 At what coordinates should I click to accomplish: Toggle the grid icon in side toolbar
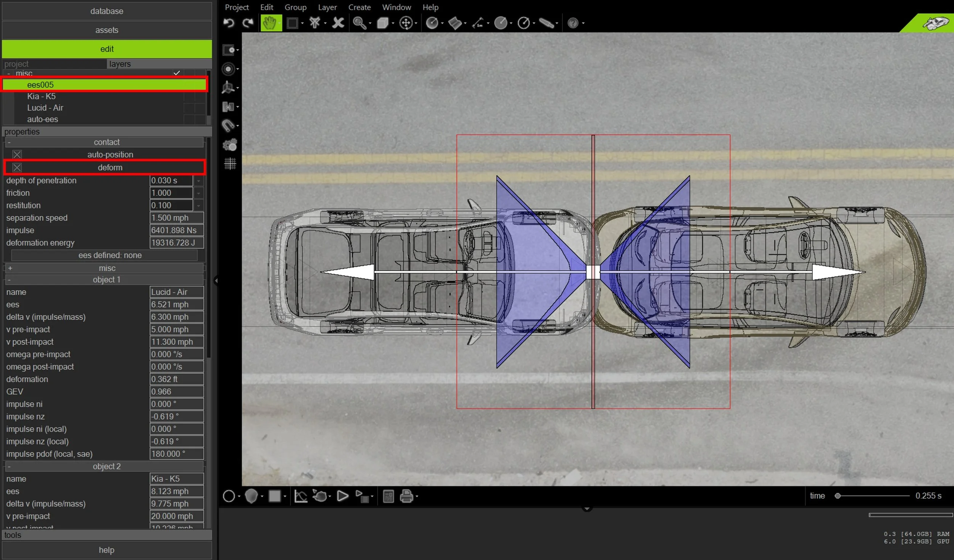point(230,164)
